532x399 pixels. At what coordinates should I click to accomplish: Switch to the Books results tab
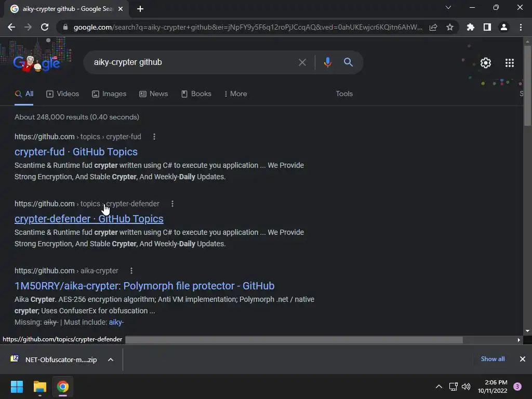click(x=196, y=94)
